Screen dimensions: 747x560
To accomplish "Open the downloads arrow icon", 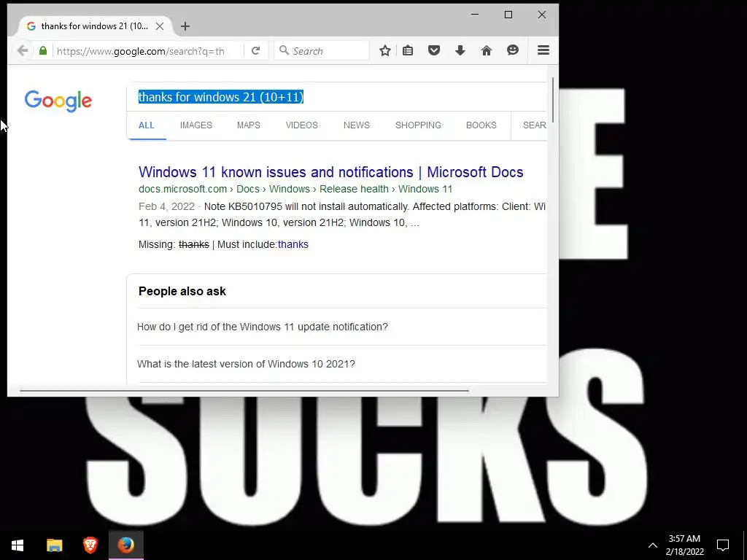I will (x=460, y=50).
